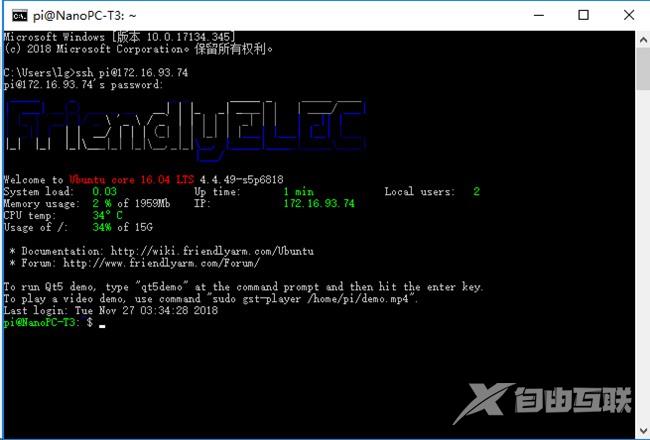Screen dimensions: 650x440
Task: Click the empty scrollbar track below thumb
Action: click(x=643, y=256)
